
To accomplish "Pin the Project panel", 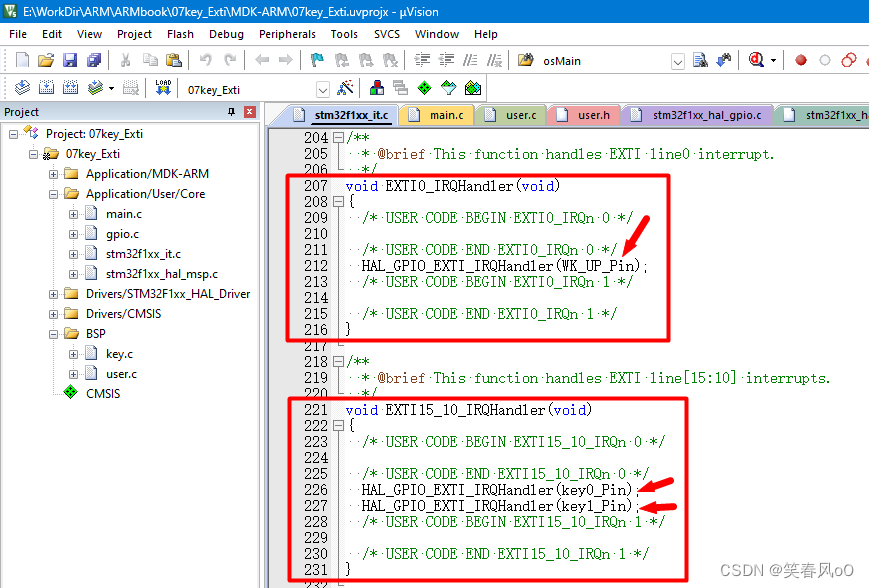I will [231, 112].
